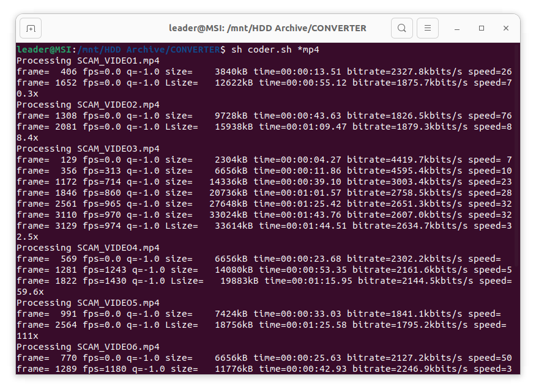Click the text 'fps=714'

[x=102, y=182]
